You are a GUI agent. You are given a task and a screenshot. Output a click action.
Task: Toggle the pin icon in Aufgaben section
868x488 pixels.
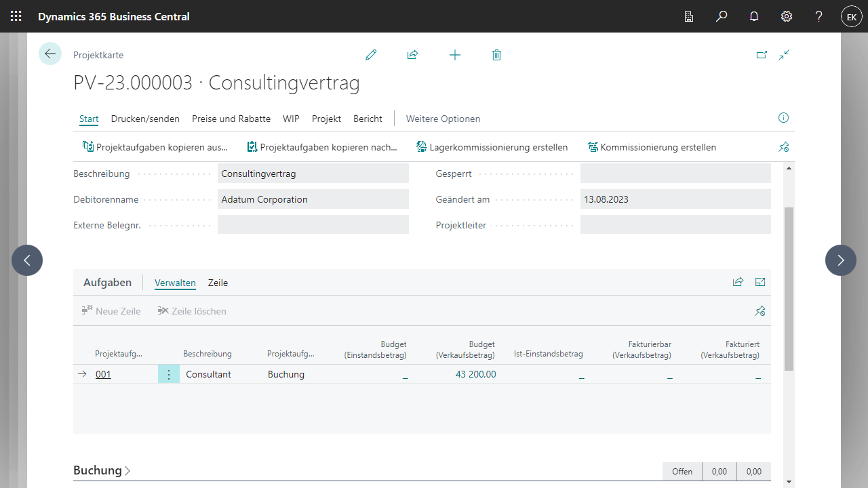click(760, 311)
